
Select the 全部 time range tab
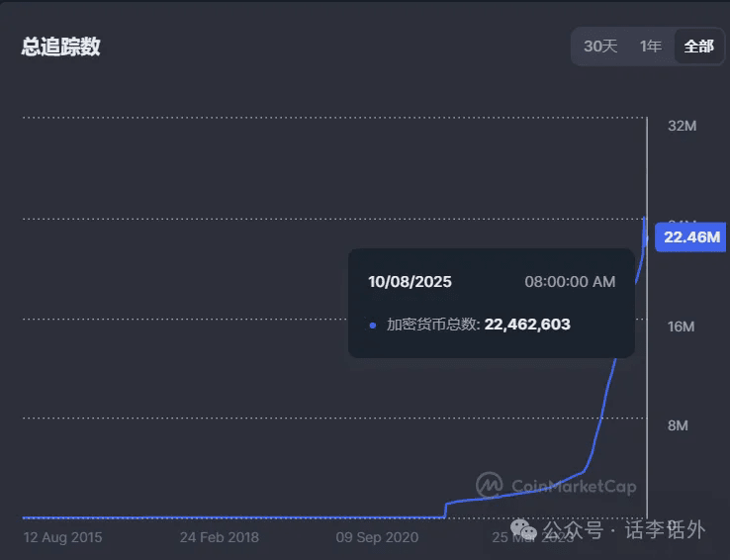pyautogui.click(x=698, y=47)
